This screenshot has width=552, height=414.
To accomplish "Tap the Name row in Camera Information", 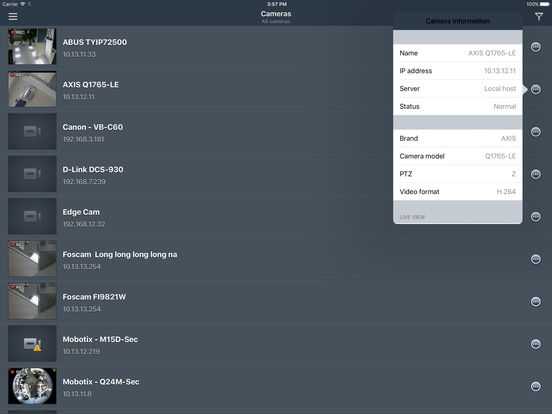I will click(458, 53).
